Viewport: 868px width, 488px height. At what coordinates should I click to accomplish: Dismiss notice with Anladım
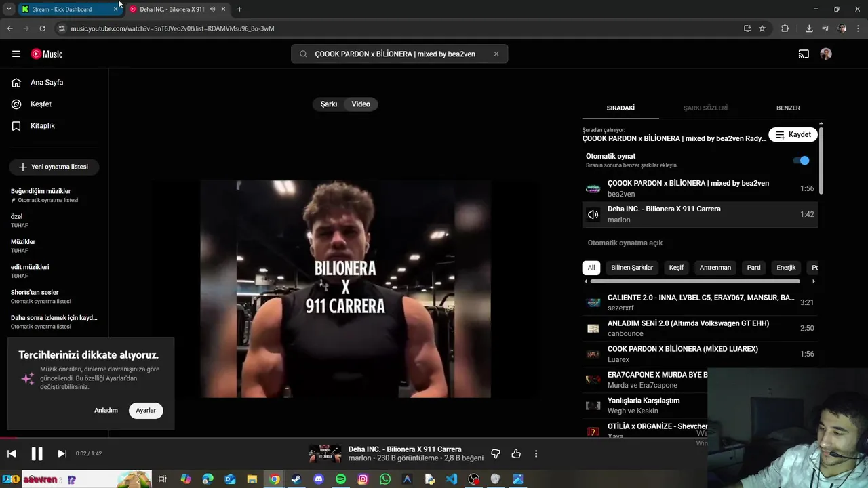(x=106, y=411)
